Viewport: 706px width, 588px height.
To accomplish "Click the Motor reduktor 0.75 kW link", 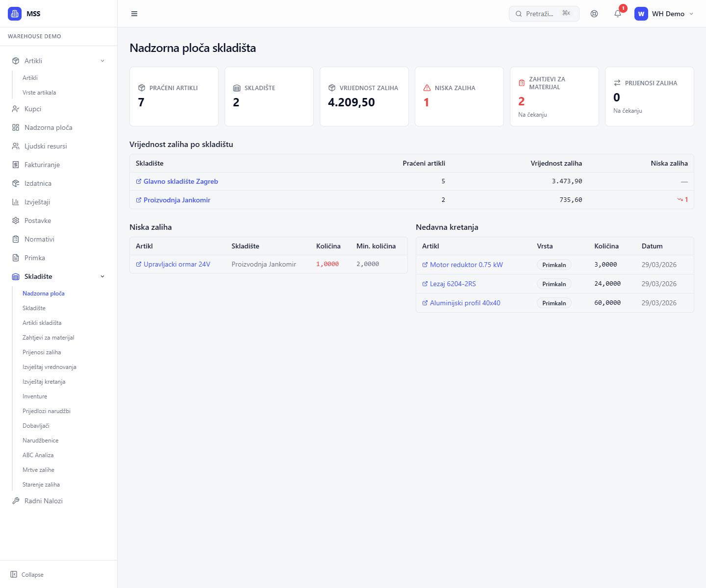I will [x=466, y=265].
